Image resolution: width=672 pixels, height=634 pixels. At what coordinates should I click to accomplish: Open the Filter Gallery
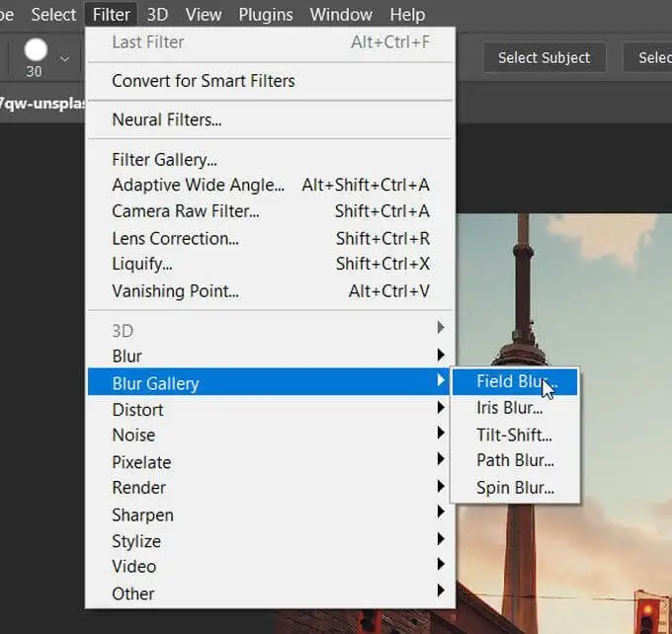(x=270, y=160)
